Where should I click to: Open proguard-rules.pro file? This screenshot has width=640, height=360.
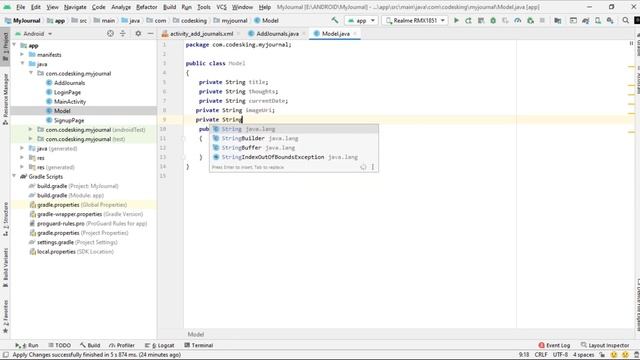(88, 223)
